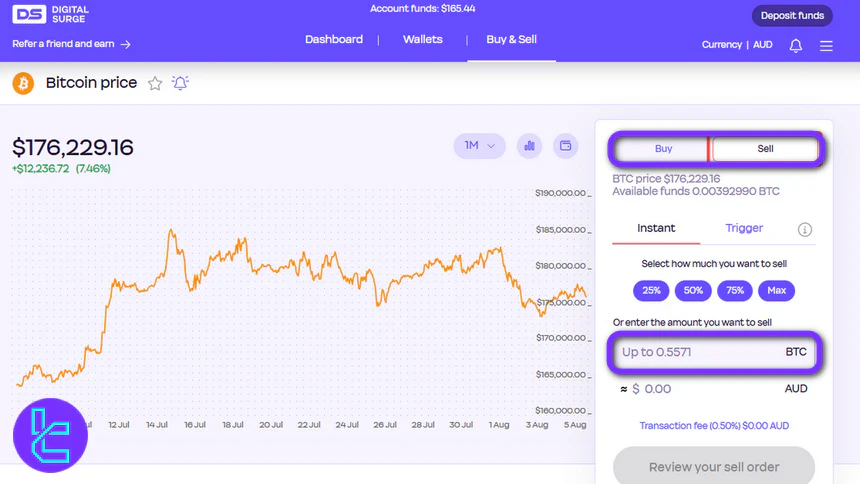Open the Wallets tab

tap(423, 40)
